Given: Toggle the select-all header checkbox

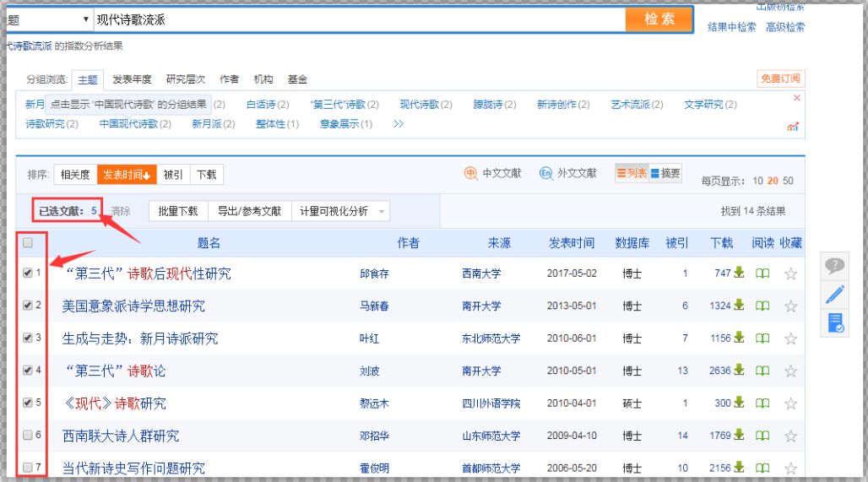Looking at the screenshot, I should 28,242.
